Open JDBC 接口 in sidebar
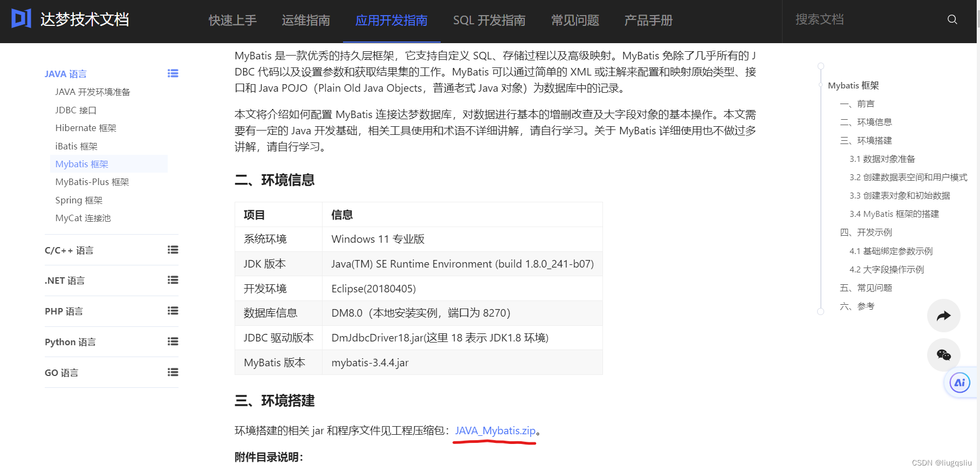Viewport: 980px width, 472px height. [76, 110]
